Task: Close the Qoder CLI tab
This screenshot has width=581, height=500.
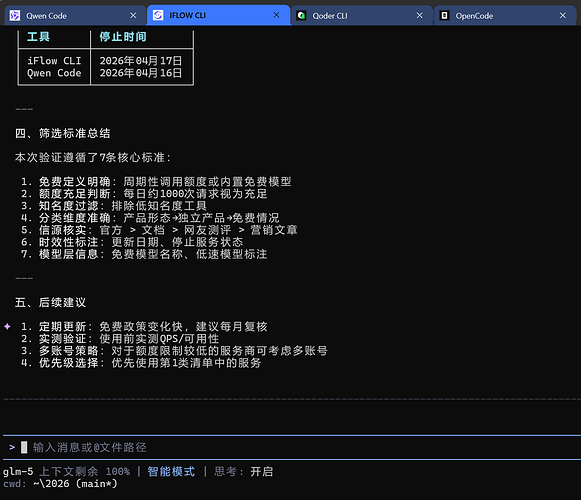Action: coord(419,16)
